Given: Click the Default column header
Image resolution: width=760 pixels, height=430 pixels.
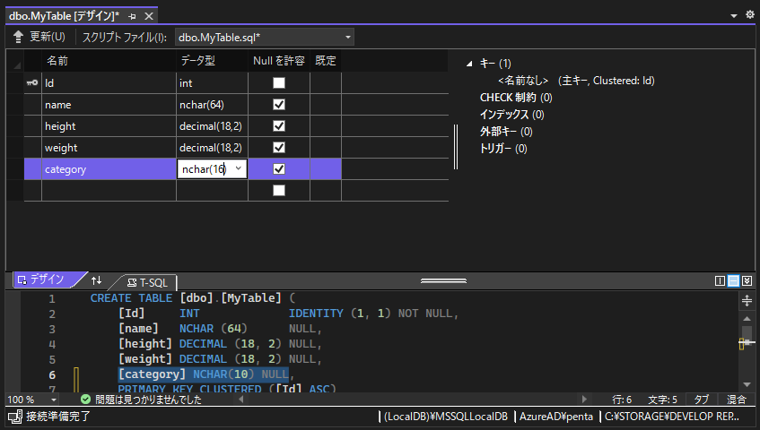Looking at the screenshot, I should click(326, 61).
